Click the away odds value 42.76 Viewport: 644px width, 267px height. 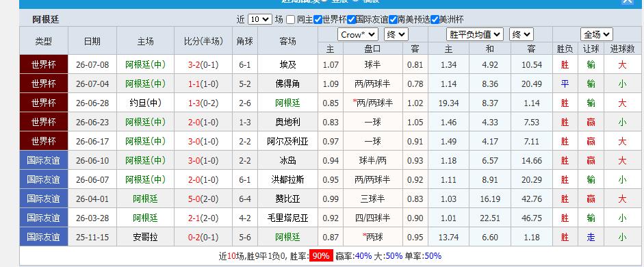(532, 199)
